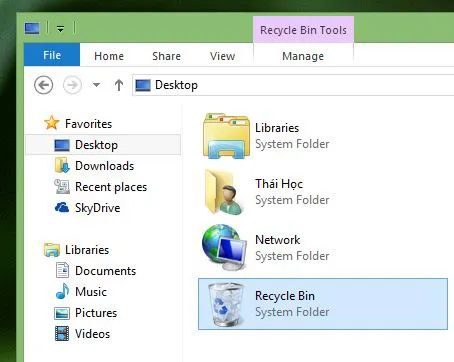Viewport: 454px width, 362px height.
Task: Open Recent places in the sidebar
Action: click(x=111, y=187)
